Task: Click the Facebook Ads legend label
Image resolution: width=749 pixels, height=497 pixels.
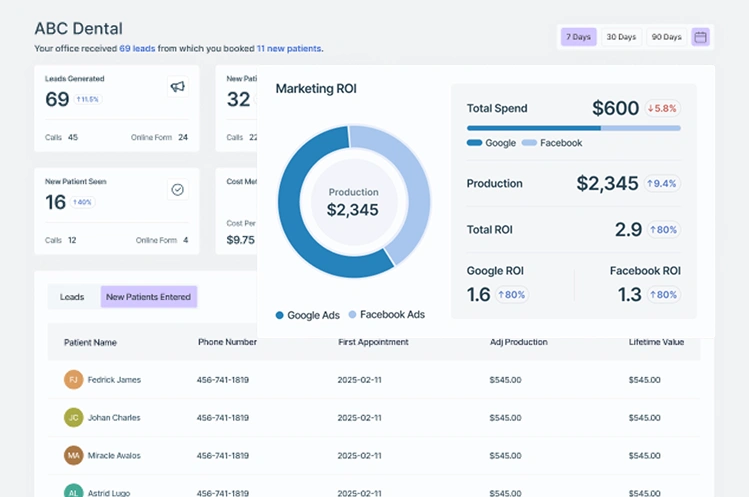Action: pos(392,315)
